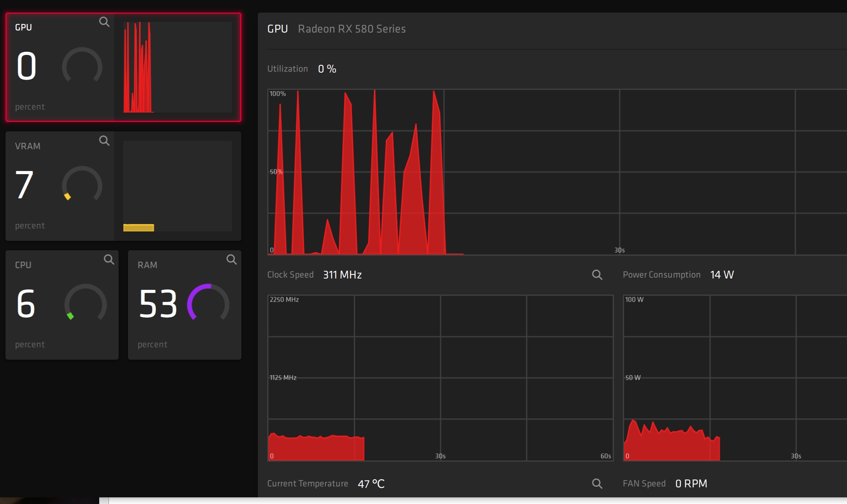Select the RAM percent card

click(x=184, y=305)
